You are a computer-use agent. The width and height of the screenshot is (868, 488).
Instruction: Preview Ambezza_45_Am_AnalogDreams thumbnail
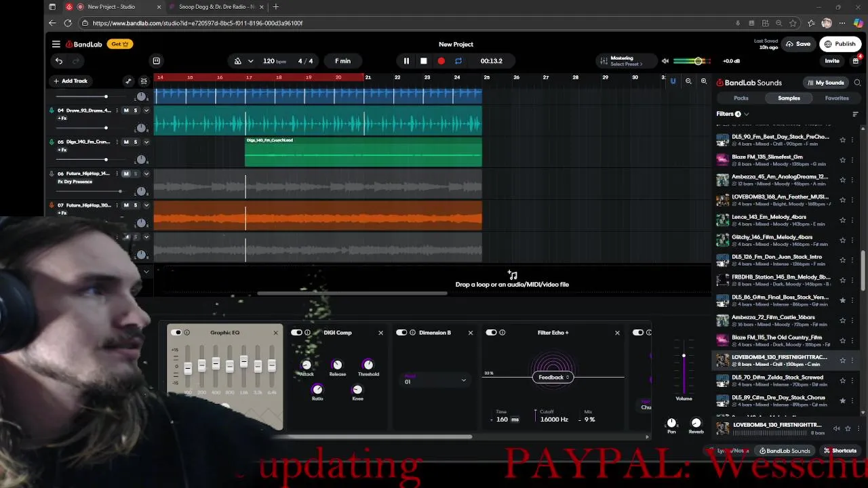(722, 180)
